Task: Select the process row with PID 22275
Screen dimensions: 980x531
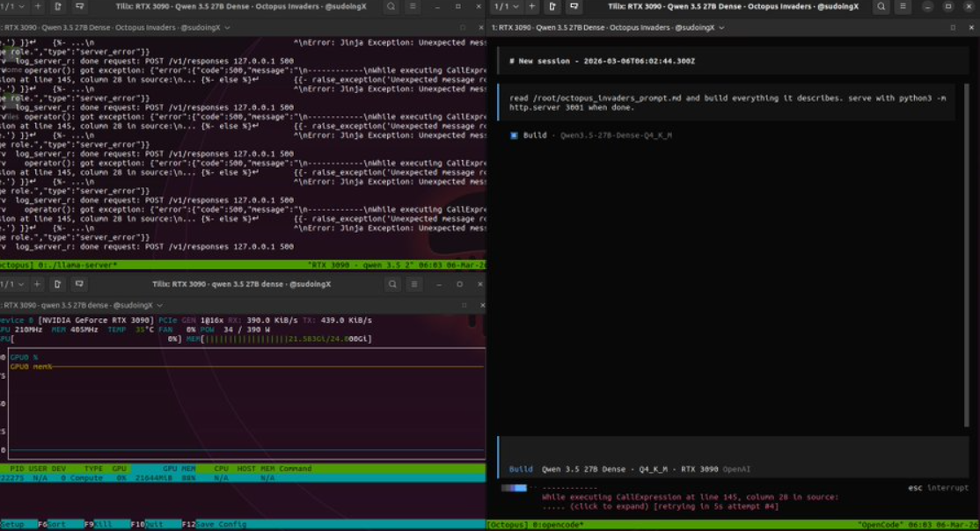Action: coord(243,478)
